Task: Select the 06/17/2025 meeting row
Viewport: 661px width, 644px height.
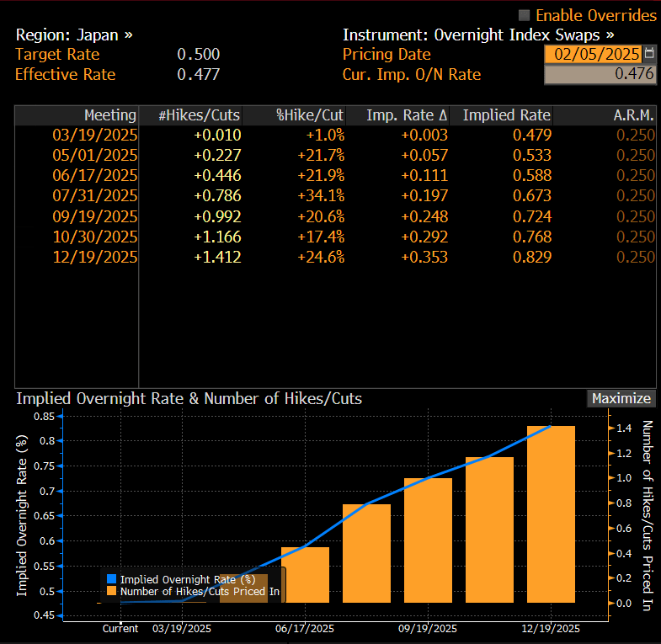Action: (335, 176)
